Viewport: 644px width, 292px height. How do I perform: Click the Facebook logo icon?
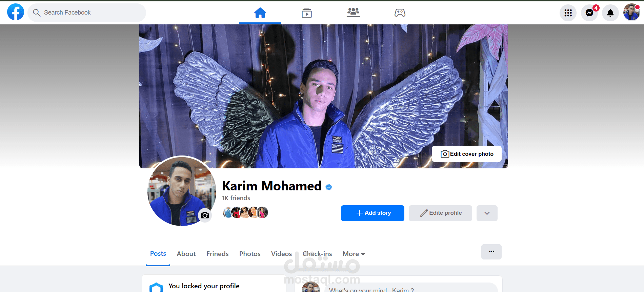click(16, 12)
